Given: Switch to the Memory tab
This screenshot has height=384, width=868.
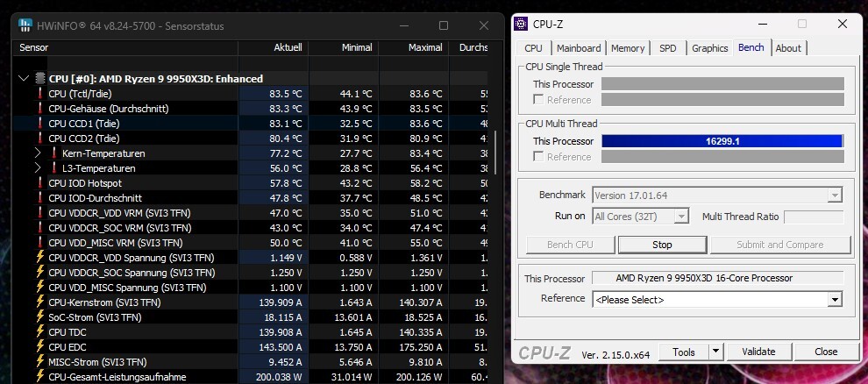Looking at the screenshot, I should point(628,48).
